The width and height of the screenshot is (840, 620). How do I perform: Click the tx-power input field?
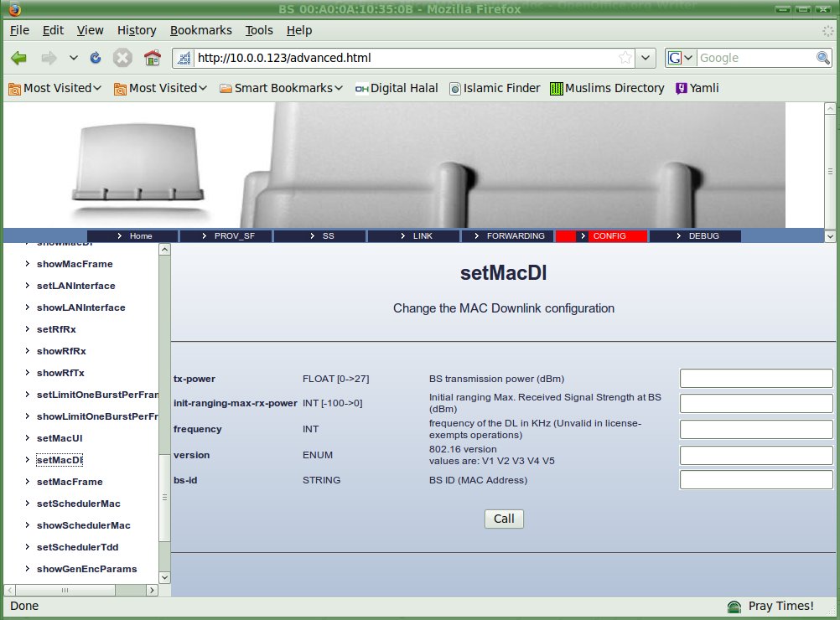755,379
